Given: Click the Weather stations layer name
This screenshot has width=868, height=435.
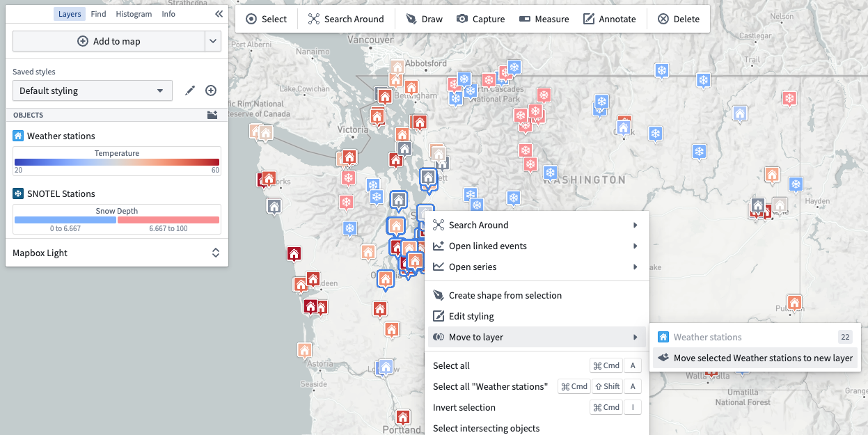Looking at the screenshot, I should (61, 136).
